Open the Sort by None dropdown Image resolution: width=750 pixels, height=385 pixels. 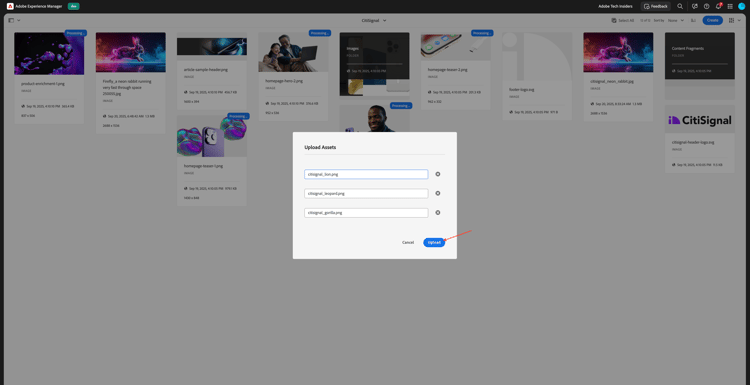pos(675,20)
